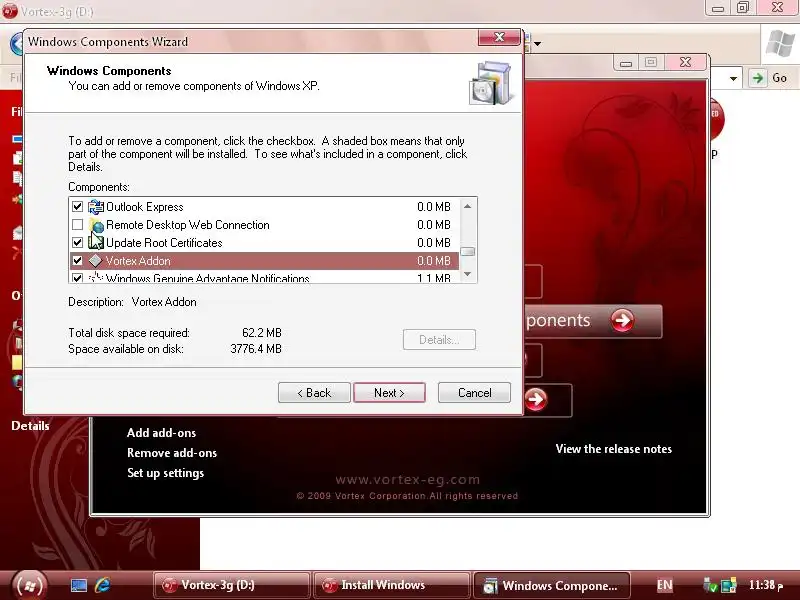Screen dimensions: 800x600
Task: Switch to Vortex-3g (D:) taskbar button
Action: pyautogui.click(x=231, y=585)
